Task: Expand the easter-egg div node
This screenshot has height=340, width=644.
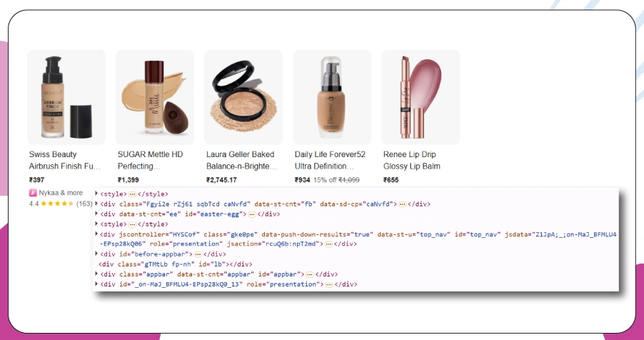Action: click(96, 214)
